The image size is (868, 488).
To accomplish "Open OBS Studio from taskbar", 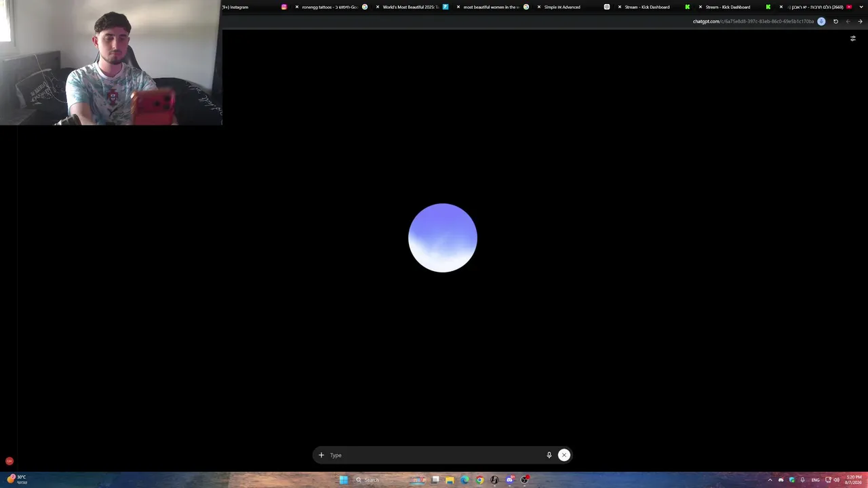I will 524,480.
